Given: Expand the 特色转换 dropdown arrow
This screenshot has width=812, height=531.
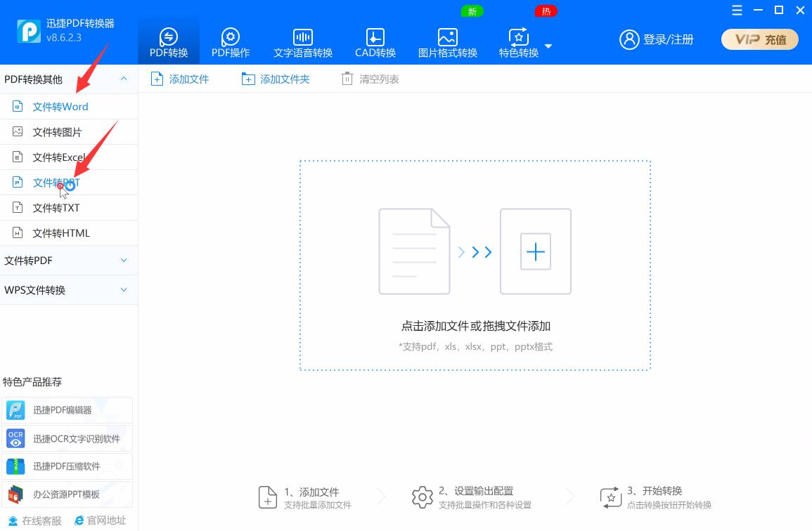Looking at the screenshot, I should pos(548,46).
